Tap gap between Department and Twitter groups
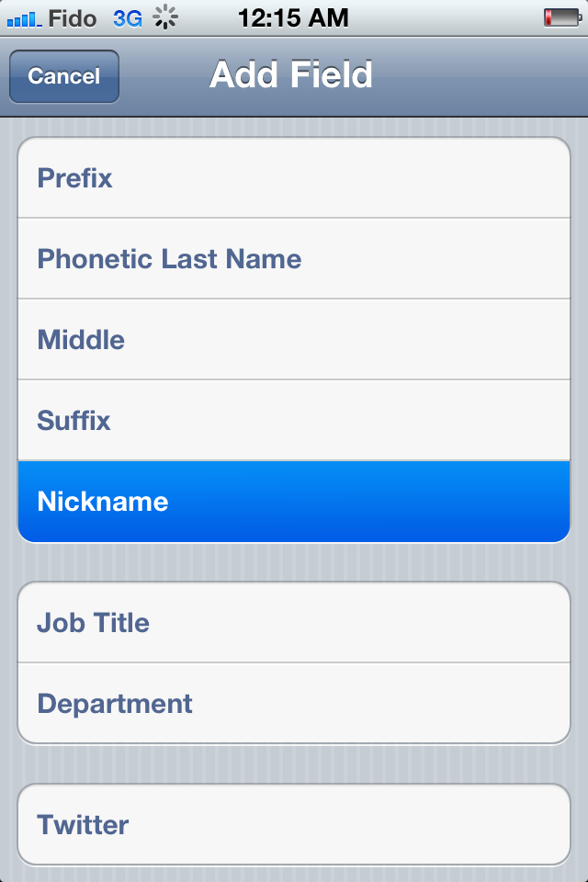Screen dimensions: 588x882 [x=294, y=764]
